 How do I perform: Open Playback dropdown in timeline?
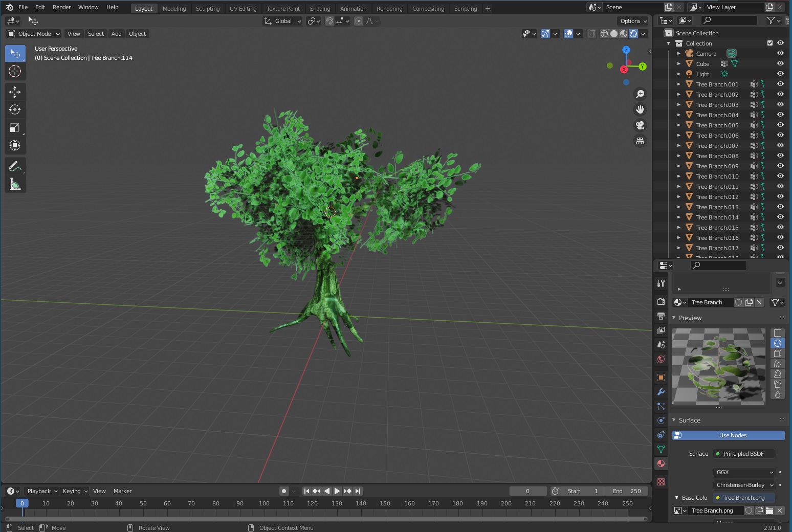[x=42, y=491]
